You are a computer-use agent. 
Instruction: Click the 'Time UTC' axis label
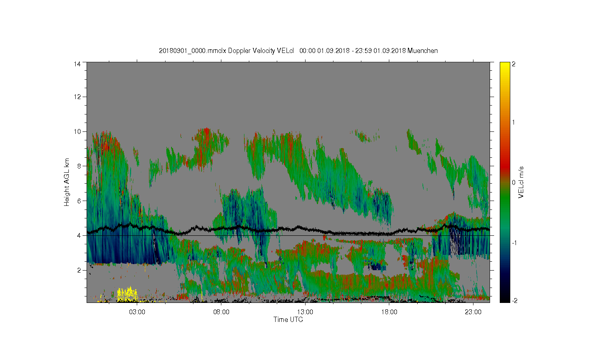[x=288, y=320]
